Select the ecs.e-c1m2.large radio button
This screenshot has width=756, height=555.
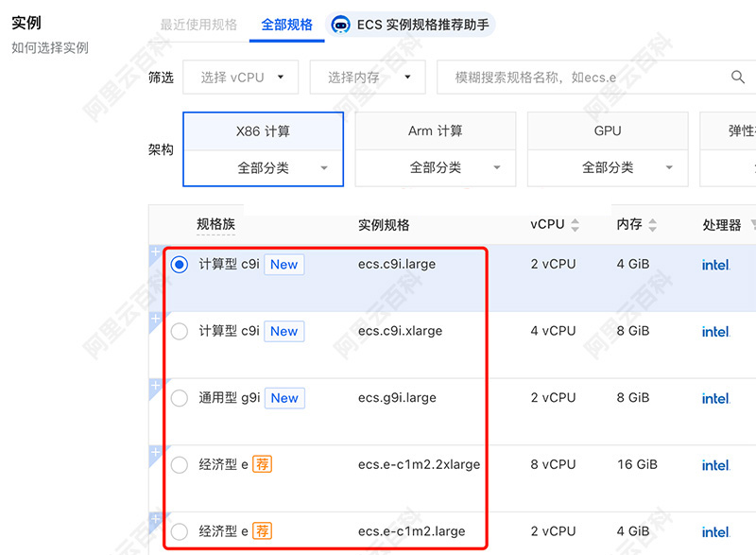click(180, 531)
